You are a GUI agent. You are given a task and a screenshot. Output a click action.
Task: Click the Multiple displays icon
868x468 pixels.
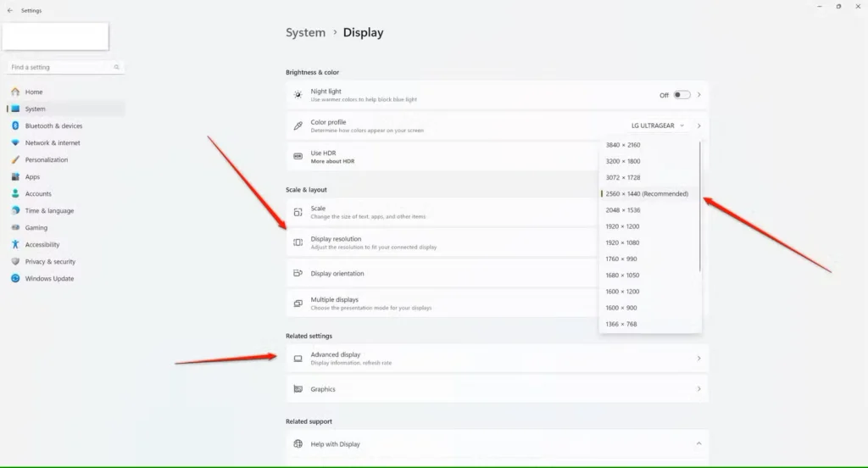298,304
